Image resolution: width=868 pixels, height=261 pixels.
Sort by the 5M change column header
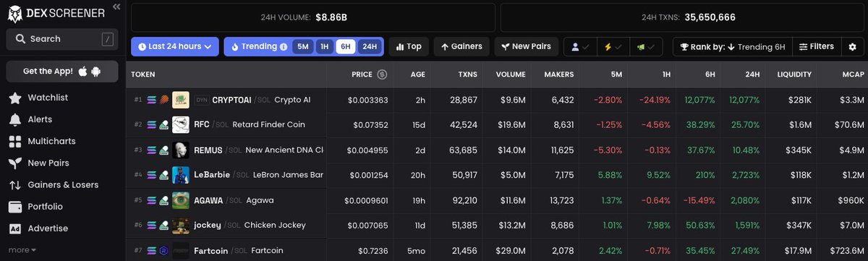tap(616, 74)
